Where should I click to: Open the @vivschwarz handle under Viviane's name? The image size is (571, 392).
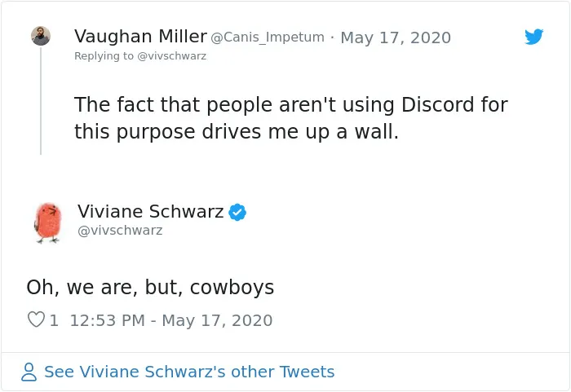coord(120,231)
